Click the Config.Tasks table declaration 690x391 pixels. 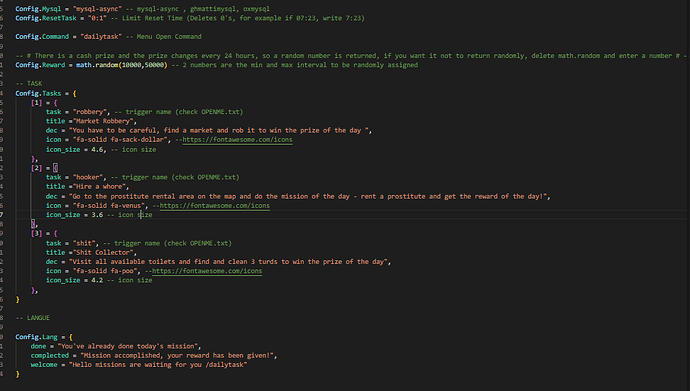pyautogui.click(x=46, y=93)
